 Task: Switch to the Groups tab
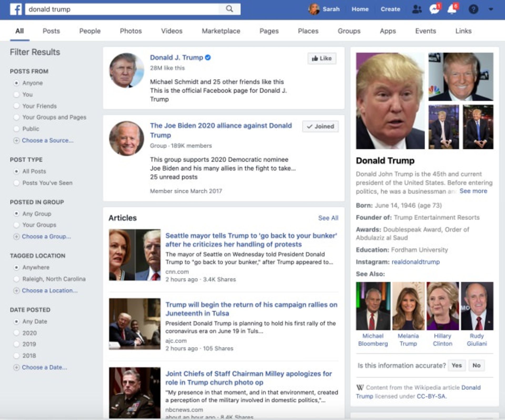point(349,31)
